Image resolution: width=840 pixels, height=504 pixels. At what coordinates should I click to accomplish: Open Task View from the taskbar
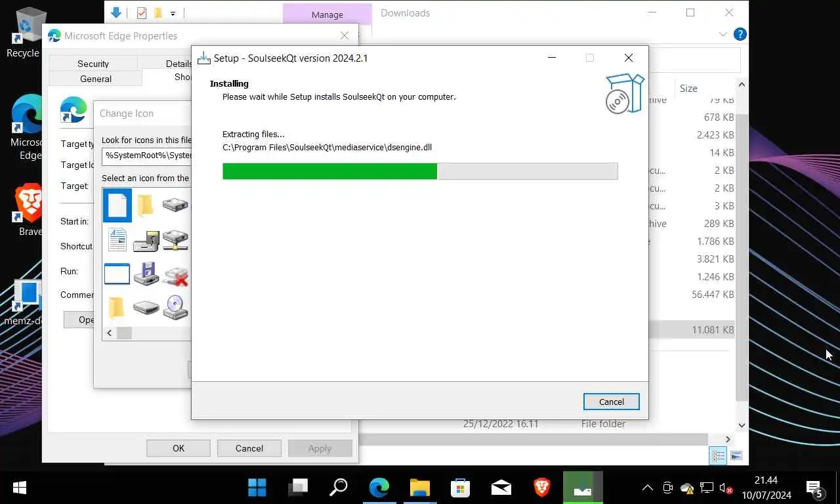click(298, 488)
